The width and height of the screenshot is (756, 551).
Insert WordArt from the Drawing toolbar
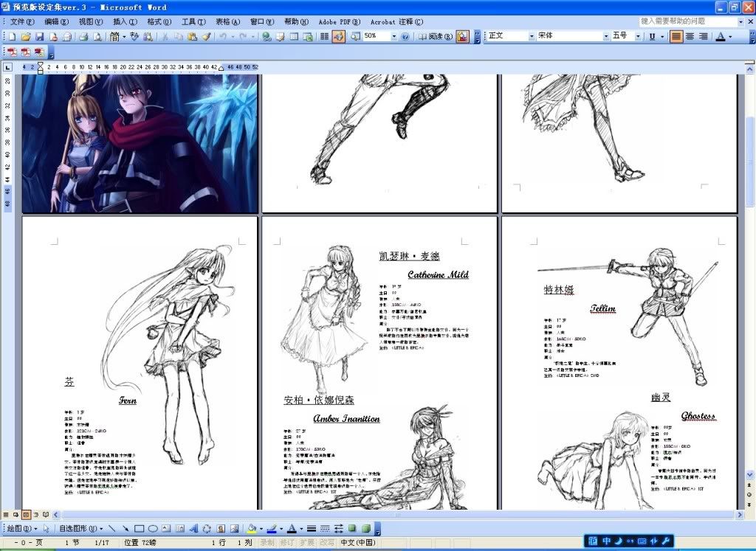point(193,528)
